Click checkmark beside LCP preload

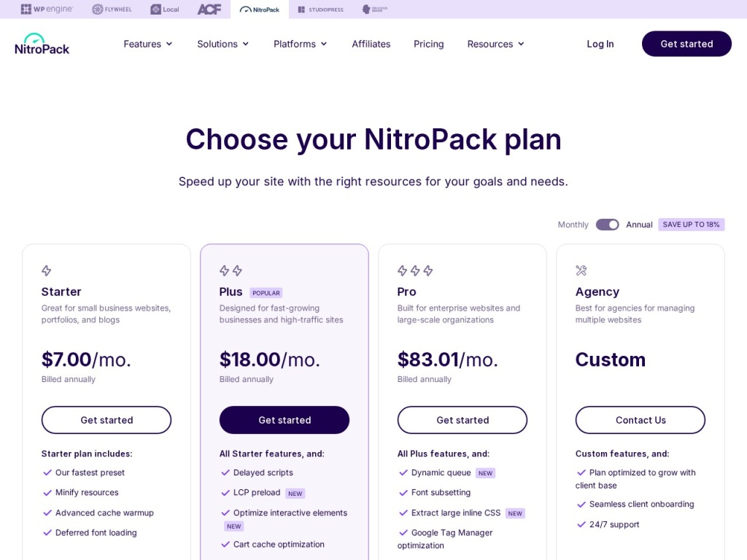[225, 492]
